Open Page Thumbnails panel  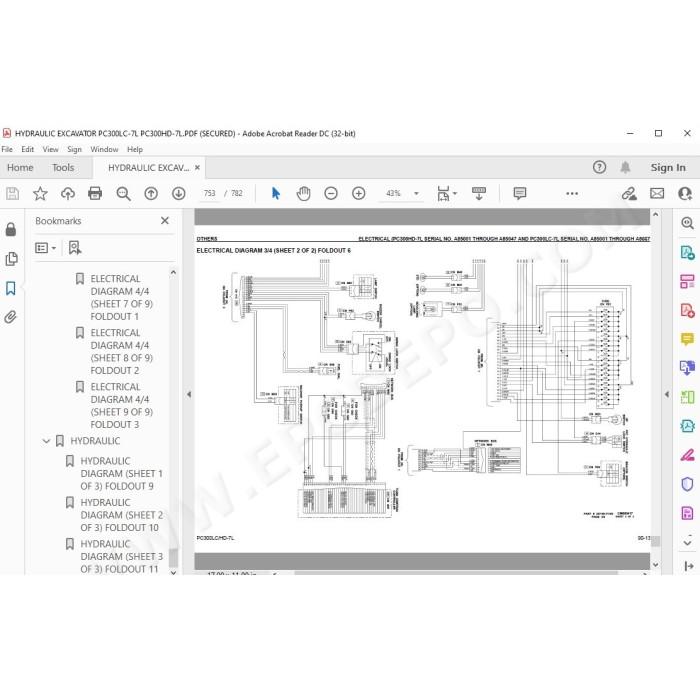(x=11, y=259)
